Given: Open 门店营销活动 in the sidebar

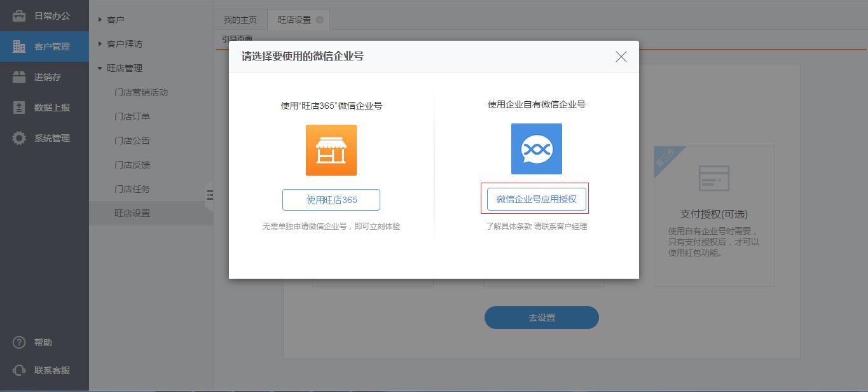Looking at the screenshot, I should click(141, 92).
